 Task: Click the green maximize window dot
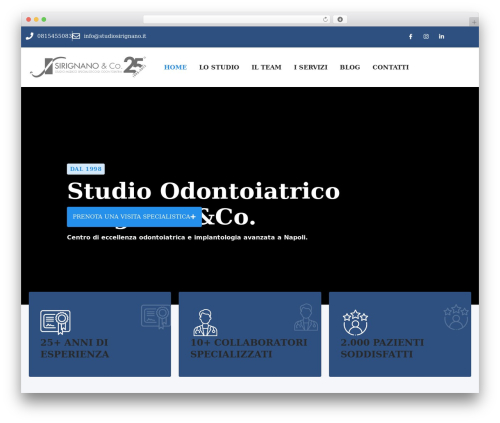point(44,19)
